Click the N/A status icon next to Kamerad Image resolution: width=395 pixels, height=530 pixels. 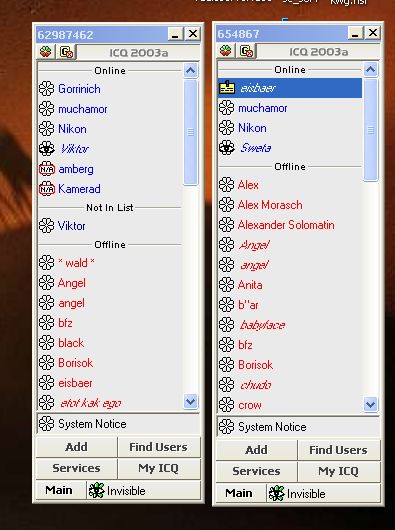tap(47, 189)
